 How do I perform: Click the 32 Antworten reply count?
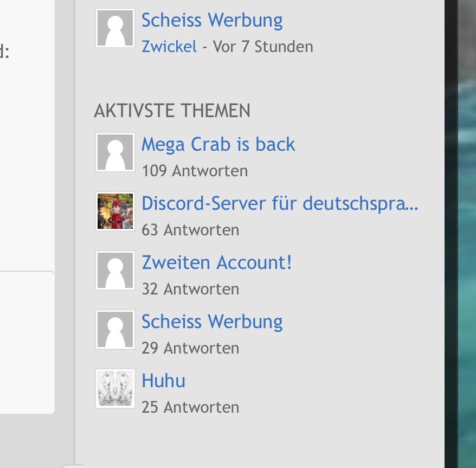[x=190, y=289]
